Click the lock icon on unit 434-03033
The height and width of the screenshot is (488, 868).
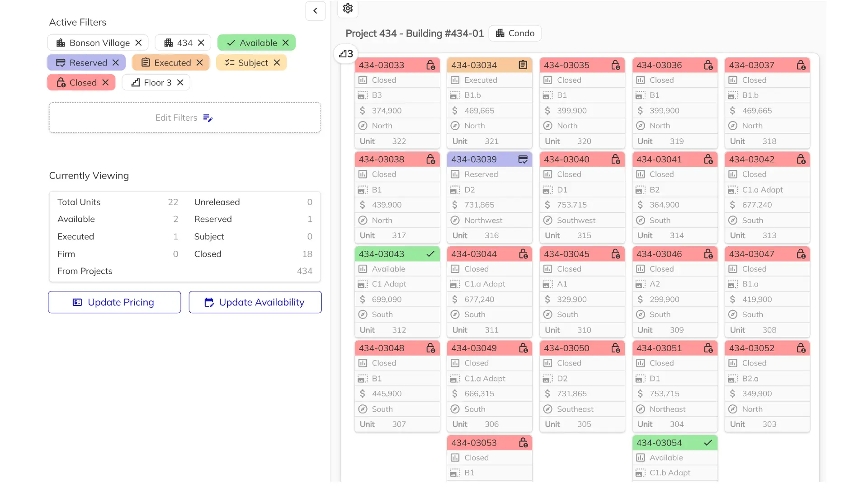[430, 65]
